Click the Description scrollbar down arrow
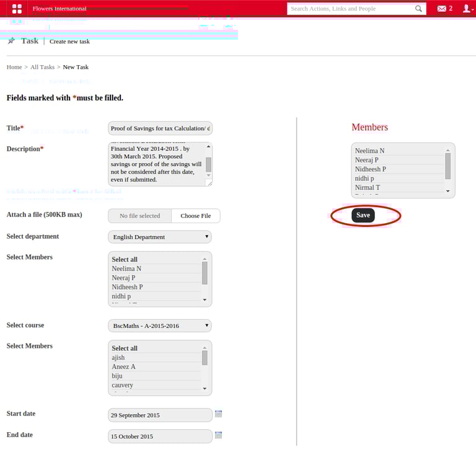Viewport: 476px width, 452px height. 208,175
